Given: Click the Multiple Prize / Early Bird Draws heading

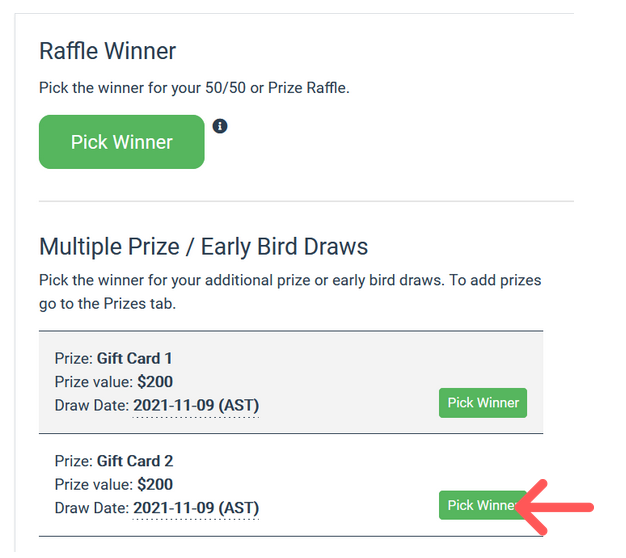Looking at the screenshot, I should (x=203, y=246).
